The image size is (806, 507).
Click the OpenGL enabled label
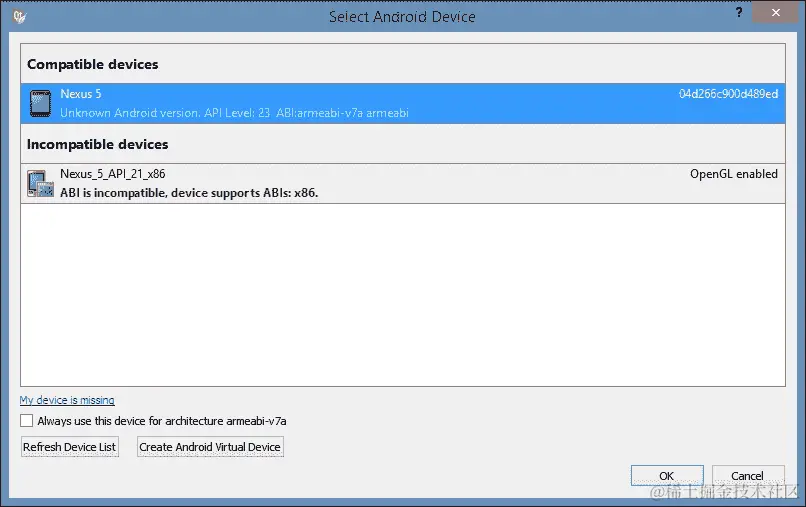pyautogui.click(x=734, y=174)
